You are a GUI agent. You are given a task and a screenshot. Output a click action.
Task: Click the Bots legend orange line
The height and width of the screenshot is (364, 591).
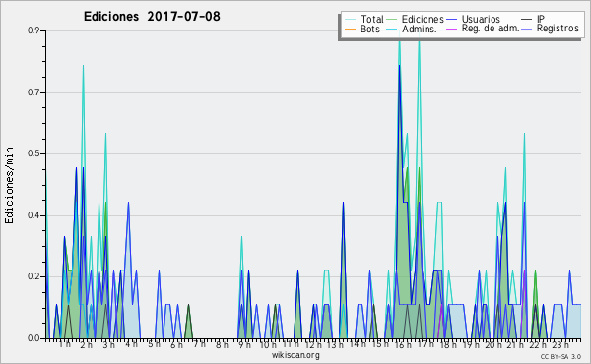350,29
